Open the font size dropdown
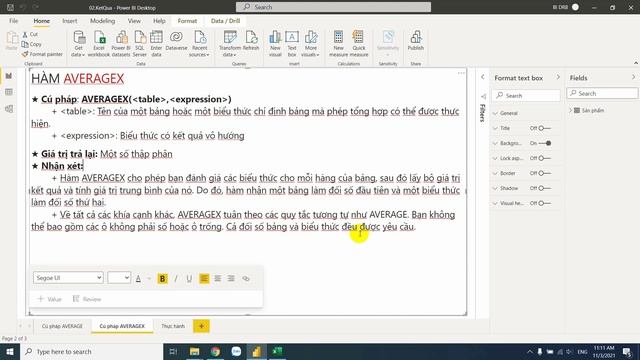 tap(119, 278)
